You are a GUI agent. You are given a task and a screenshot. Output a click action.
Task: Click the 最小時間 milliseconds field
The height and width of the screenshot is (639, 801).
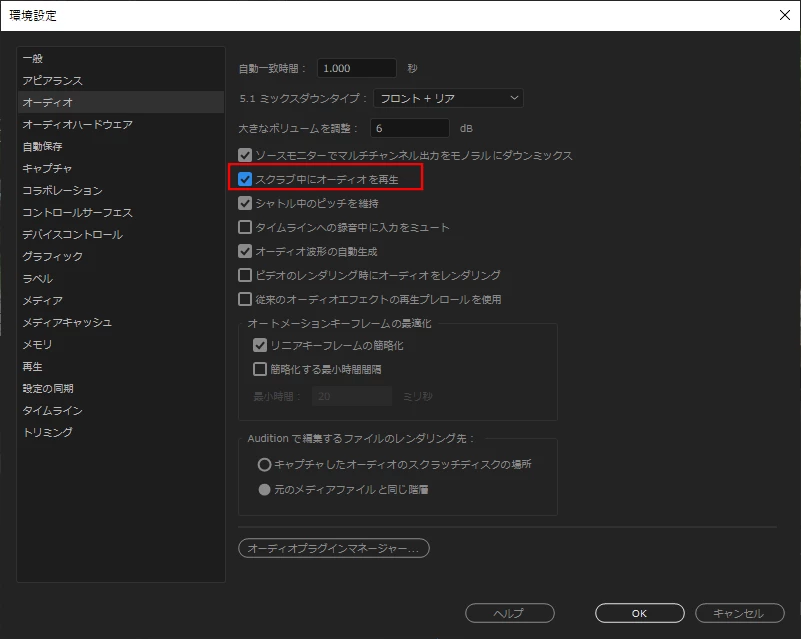pos(352,396)
